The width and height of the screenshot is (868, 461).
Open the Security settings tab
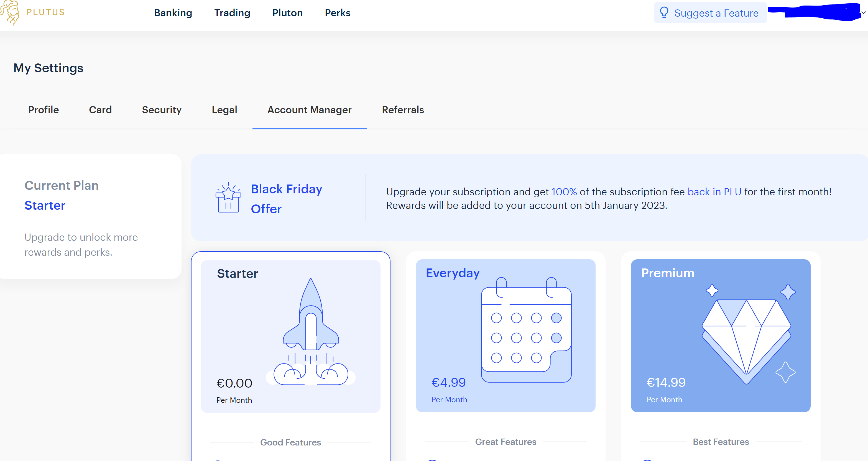point(161,110)
